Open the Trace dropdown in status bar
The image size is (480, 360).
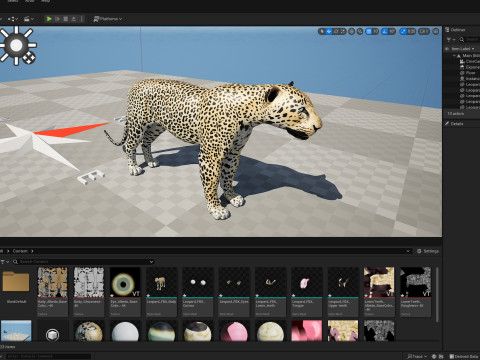(x=417, y=356)
